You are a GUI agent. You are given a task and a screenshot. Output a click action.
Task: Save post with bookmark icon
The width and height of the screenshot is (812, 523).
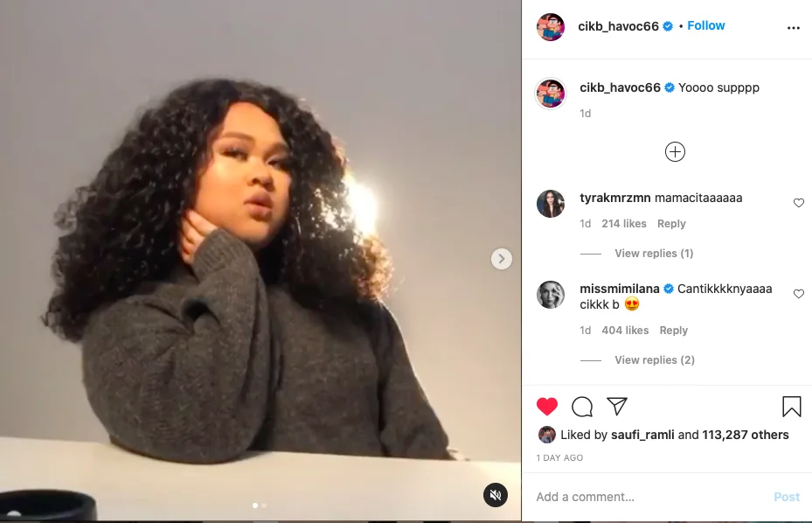(x=791, y=407)
